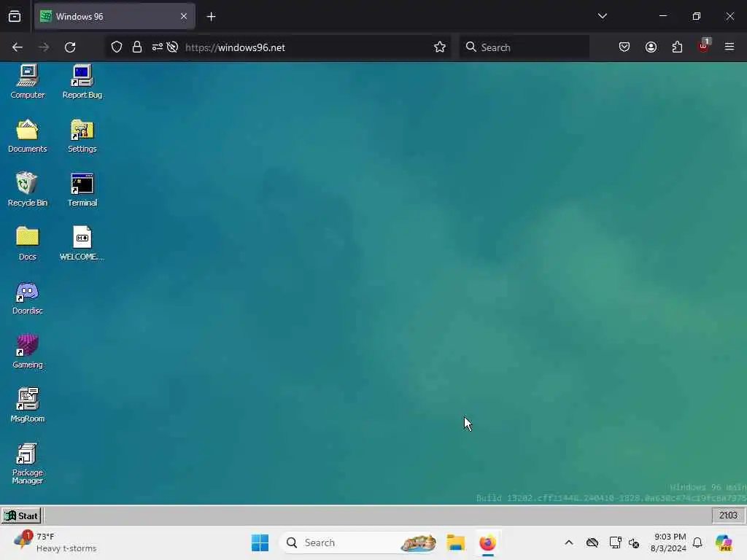Open the weather widget showing 73°F

pos(55,542)
